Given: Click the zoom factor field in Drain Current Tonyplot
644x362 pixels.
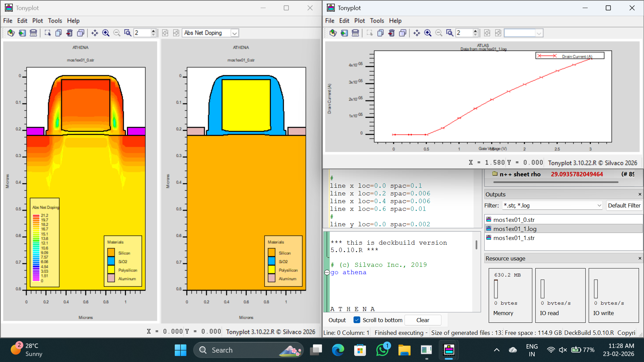Looking at the screenshot, I should coord(464,33).
